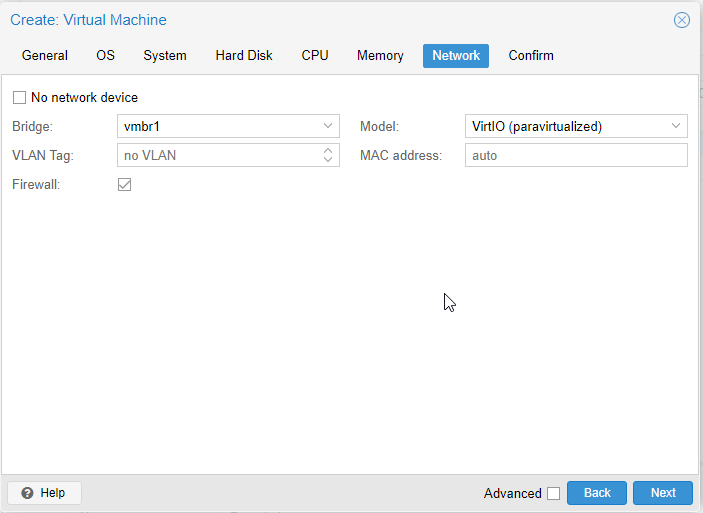703x513 pixels.
Task: Toggle the Firewall checkbox
Action: click(x=124, y=184)
